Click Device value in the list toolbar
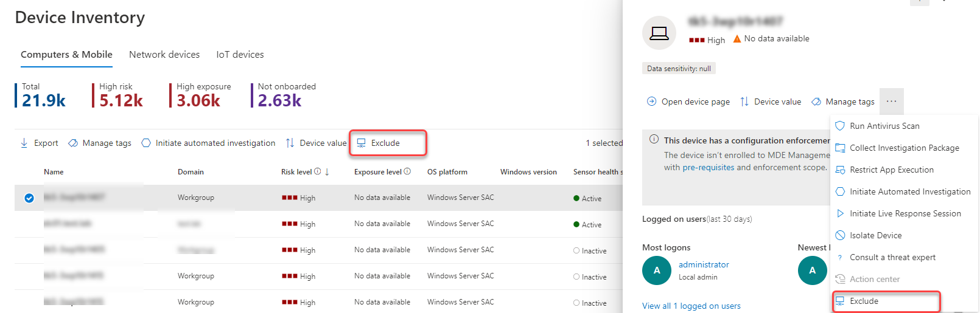The image size is (980, 313). 316,143
